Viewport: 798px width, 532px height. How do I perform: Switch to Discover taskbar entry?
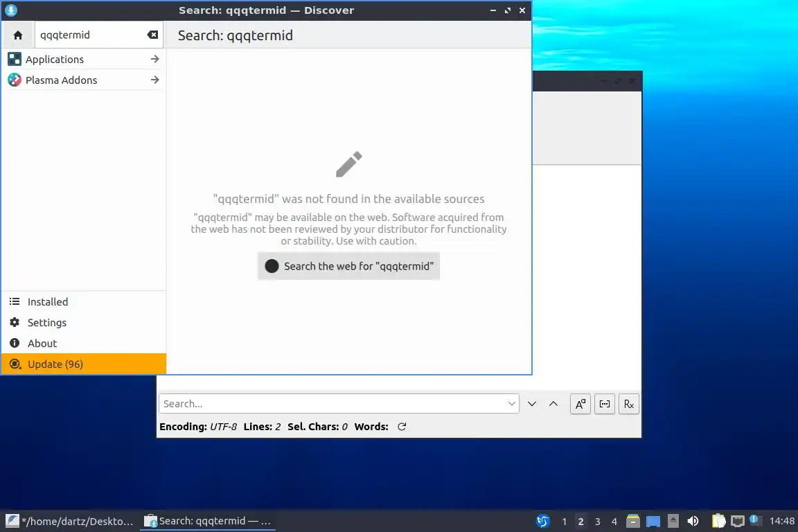pyautogui.click(x=208, y=521)
